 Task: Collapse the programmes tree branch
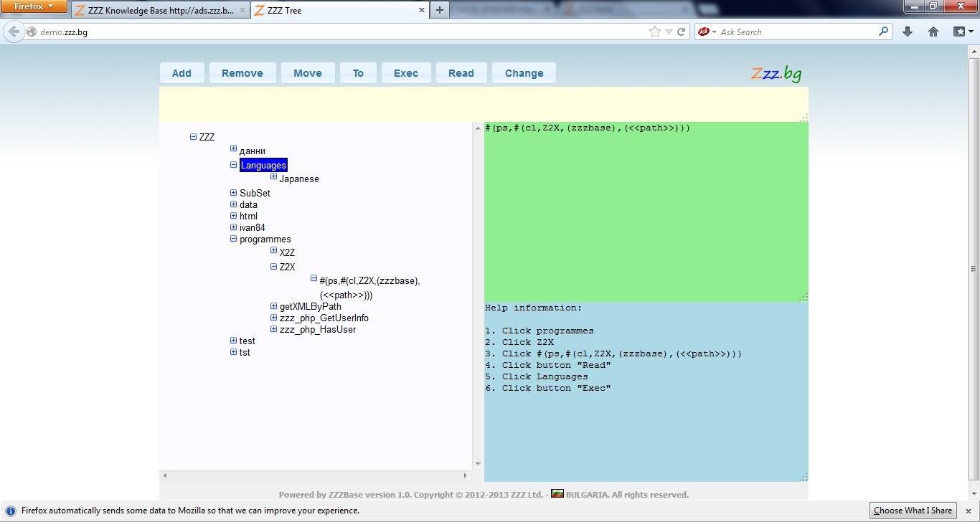[x=233, y=239]
